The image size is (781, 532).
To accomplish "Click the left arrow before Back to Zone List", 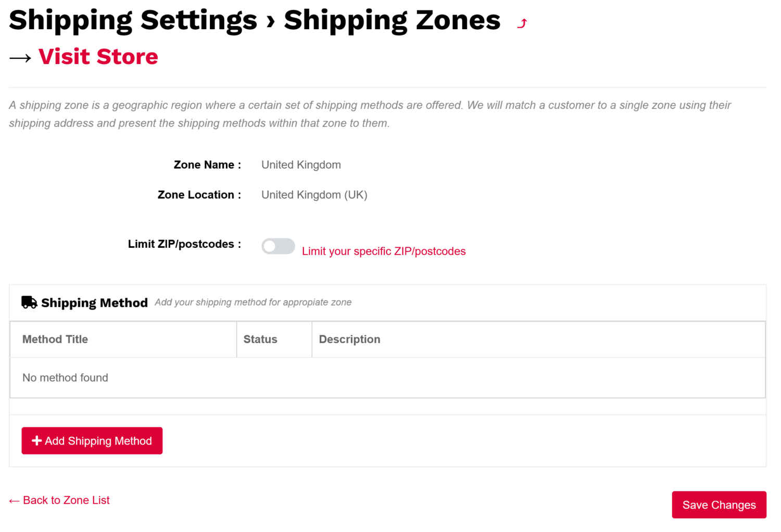I will tap(14, 501).
